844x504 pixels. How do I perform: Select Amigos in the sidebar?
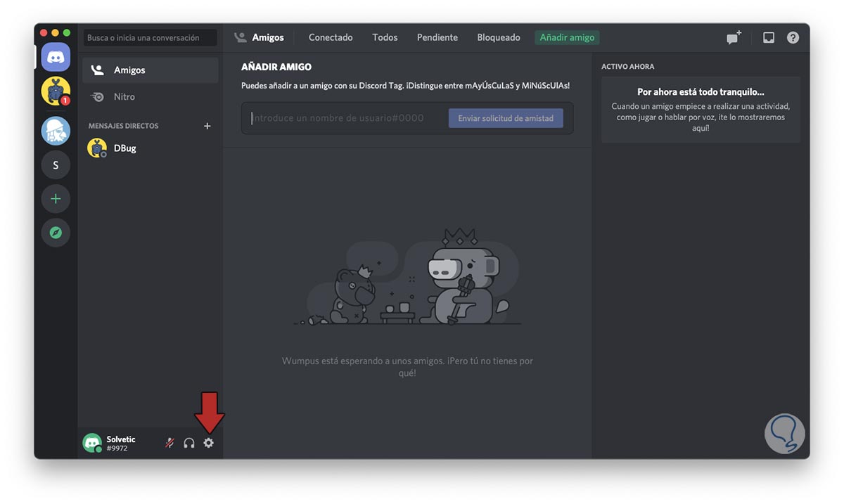(151, 70)
